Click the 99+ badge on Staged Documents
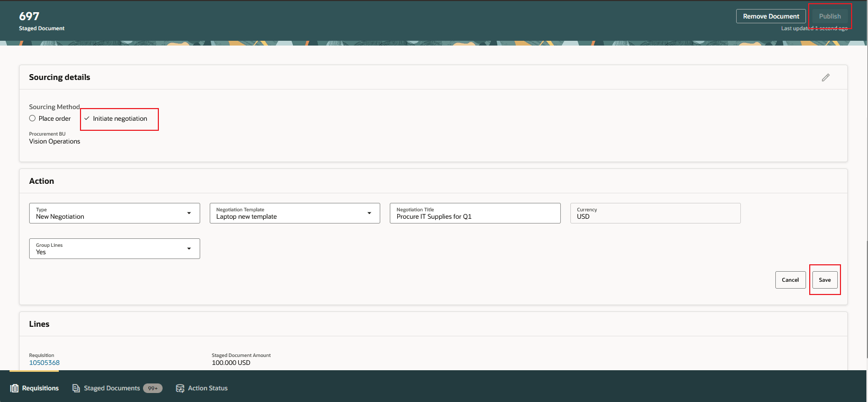The image size is (868, 402). 153,388
